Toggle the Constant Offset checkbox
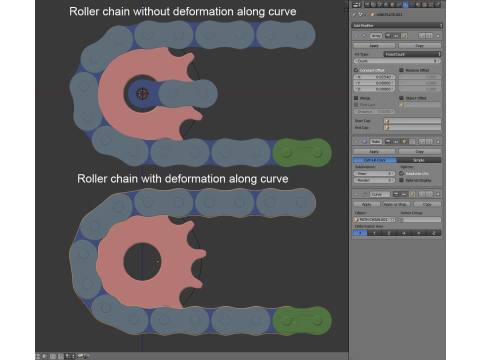 [356, 70]
